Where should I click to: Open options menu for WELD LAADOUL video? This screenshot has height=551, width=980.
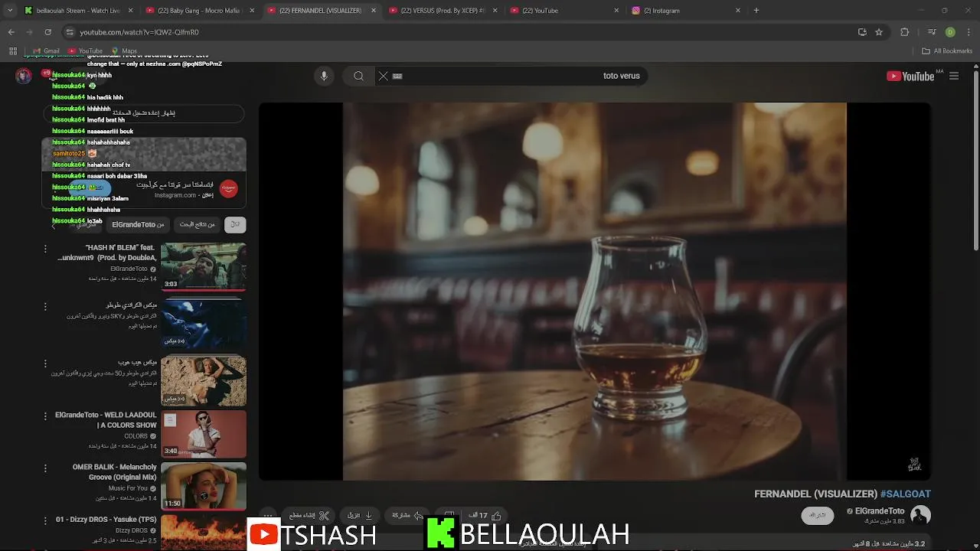click(x=45, y=417)
